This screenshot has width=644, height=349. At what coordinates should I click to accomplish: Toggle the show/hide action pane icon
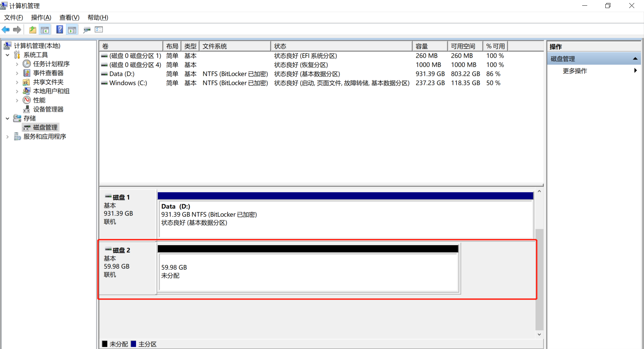pos(72,30)
